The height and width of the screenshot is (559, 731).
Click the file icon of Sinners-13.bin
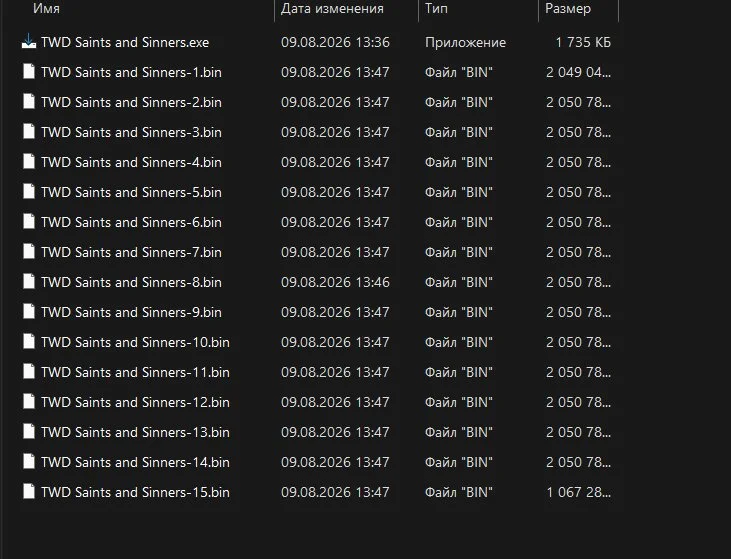point(29,432)
